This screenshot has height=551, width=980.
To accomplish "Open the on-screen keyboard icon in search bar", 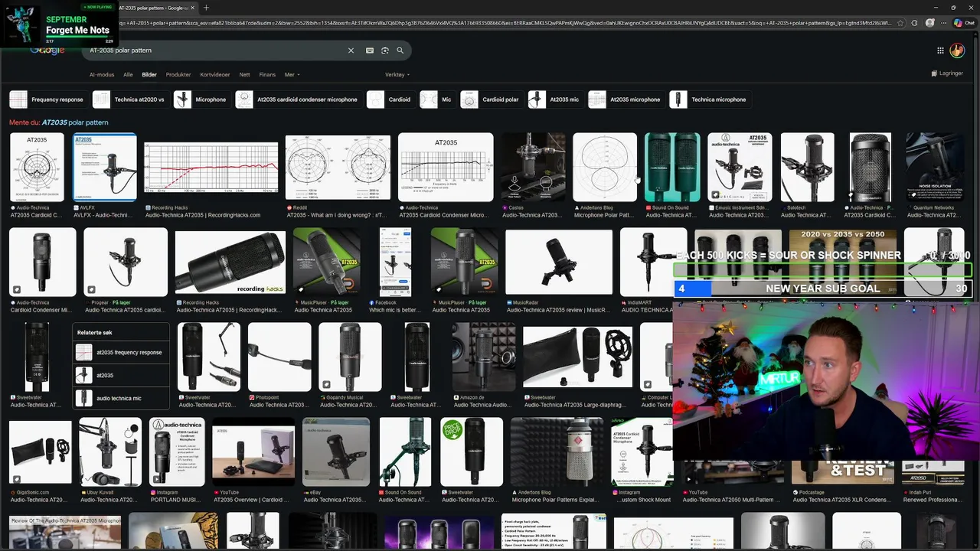I will (370, 51).
